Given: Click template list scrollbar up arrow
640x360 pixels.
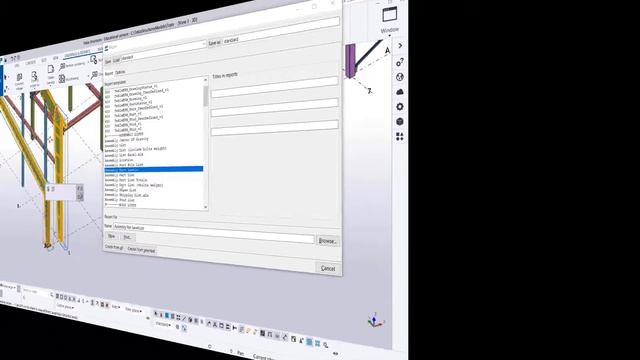Looking at the screenshot, I should pyautogui.click(x=205, y=80).
